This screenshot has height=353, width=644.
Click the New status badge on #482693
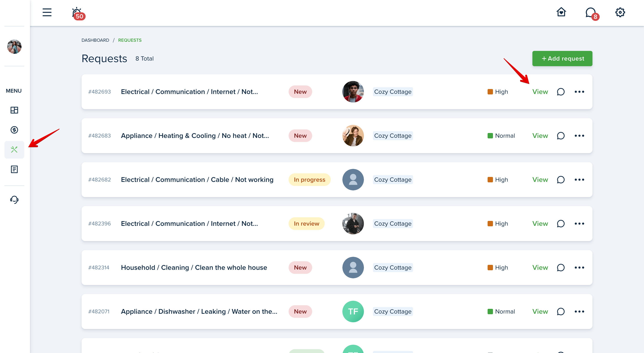[300, 92]
